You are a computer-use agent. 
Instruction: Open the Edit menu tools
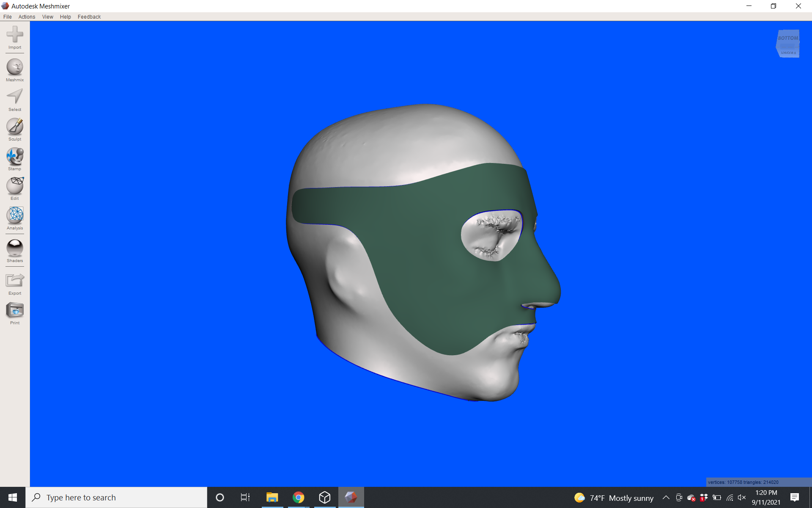click(x=14, y=187)
